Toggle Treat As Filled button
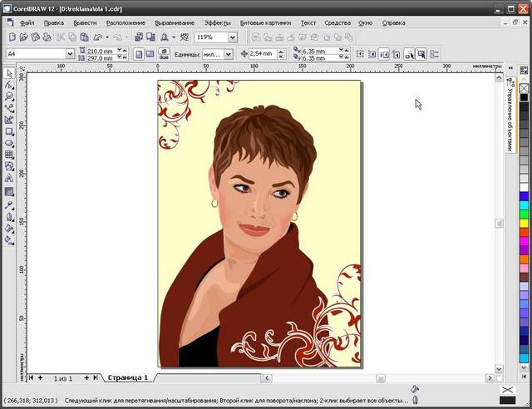532x409 pixels. [x=421, y=54]
